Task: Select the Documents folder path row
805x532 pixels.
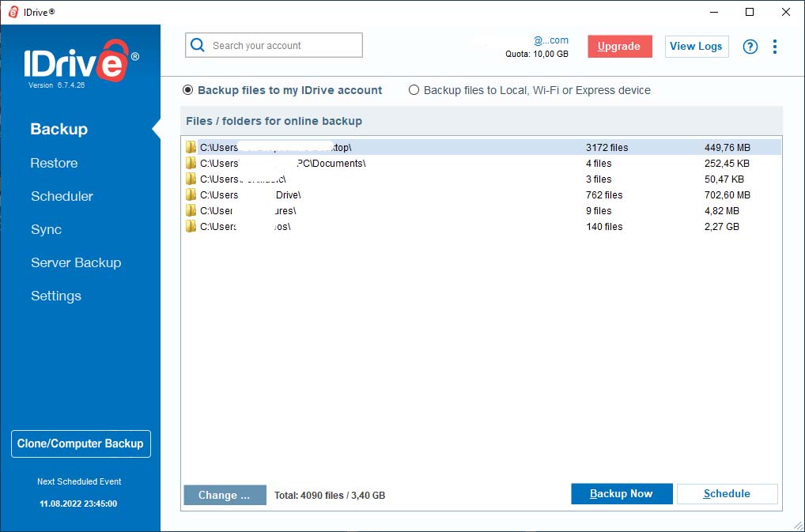Action: point(482,163)
